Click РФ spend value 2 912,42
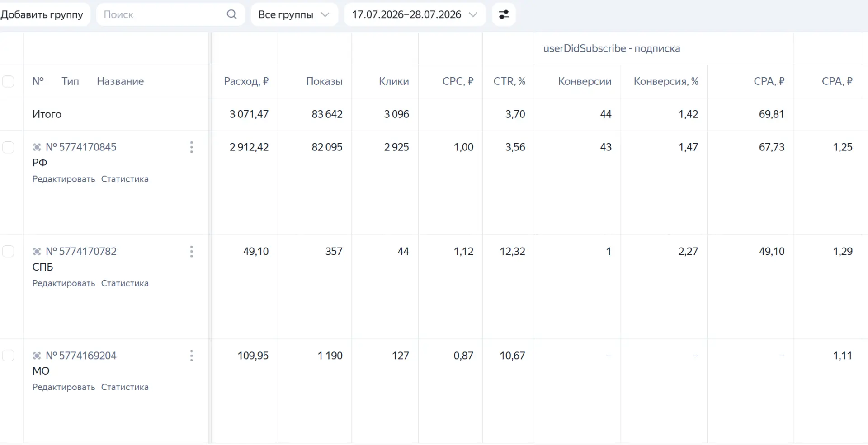 249,147
